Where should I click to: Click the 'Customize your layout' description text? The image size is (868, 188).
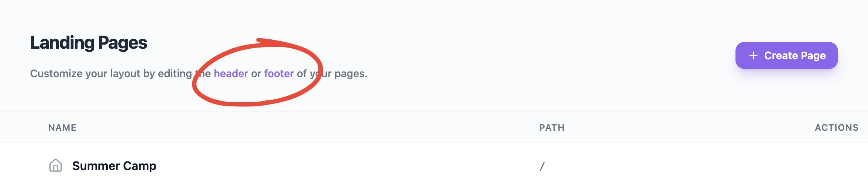(199, 73)
